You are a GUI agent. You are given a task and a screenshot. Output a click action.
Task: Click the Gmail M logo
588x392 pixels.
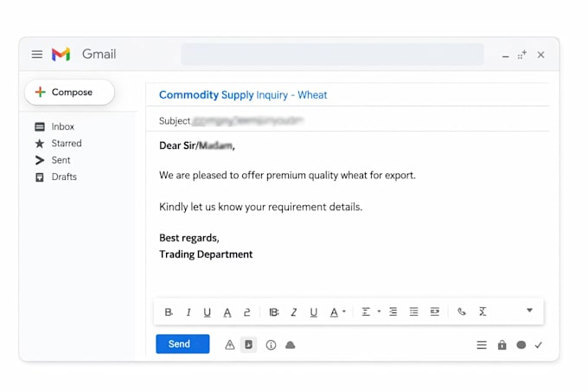pos(61,55)
